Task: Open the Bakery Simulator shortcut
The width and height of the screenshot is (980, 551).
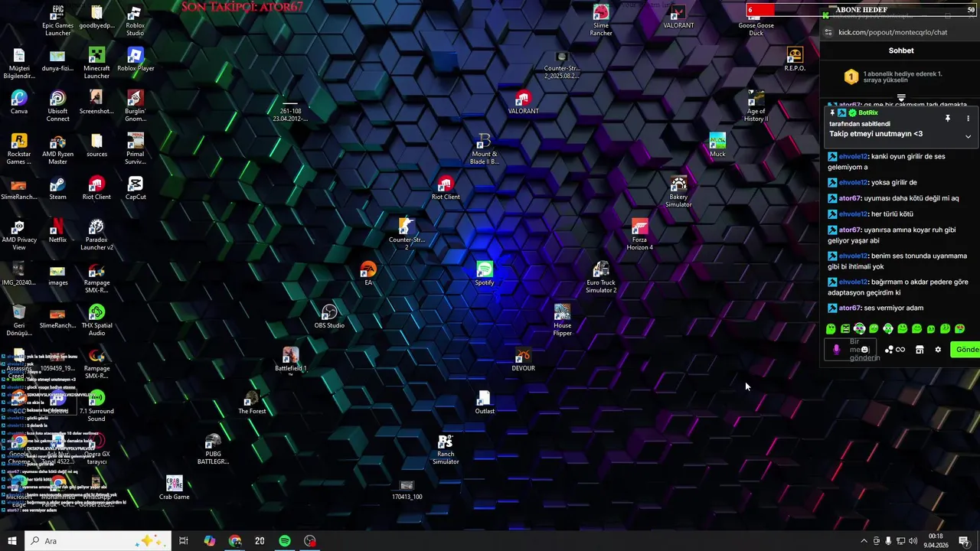Action: pos(678,191)
